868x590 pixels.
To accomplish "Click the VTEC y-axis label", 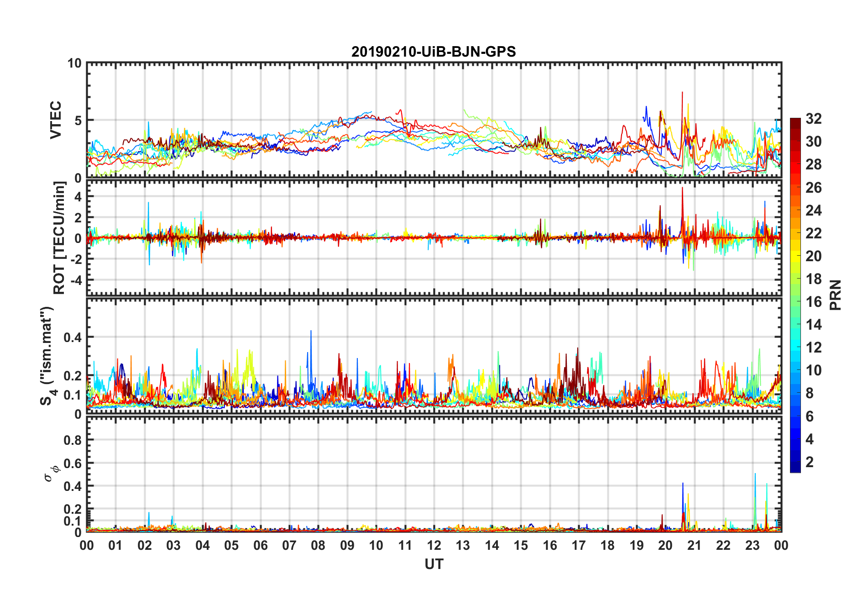I will [56, 120].
